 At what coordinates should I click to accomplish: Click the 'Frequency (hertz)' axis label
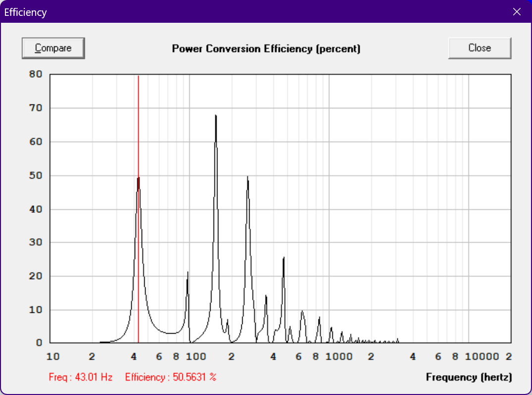[x=469, y=377]
